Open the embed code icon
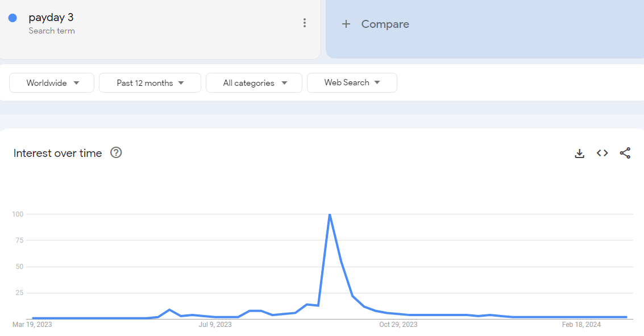 pyautogui.click(x=602, y=153)
